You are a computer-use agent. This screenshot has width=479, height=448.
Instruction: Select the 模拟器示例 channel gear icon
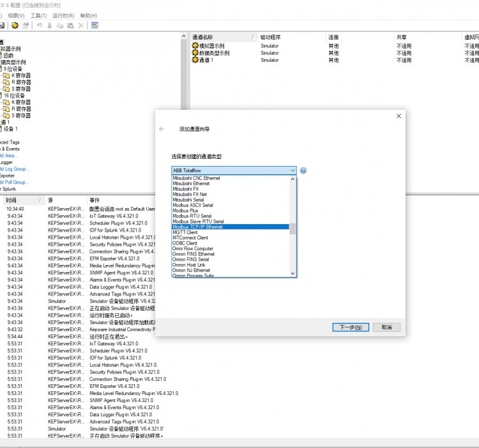pyautogui.click(x=195, y=46)
